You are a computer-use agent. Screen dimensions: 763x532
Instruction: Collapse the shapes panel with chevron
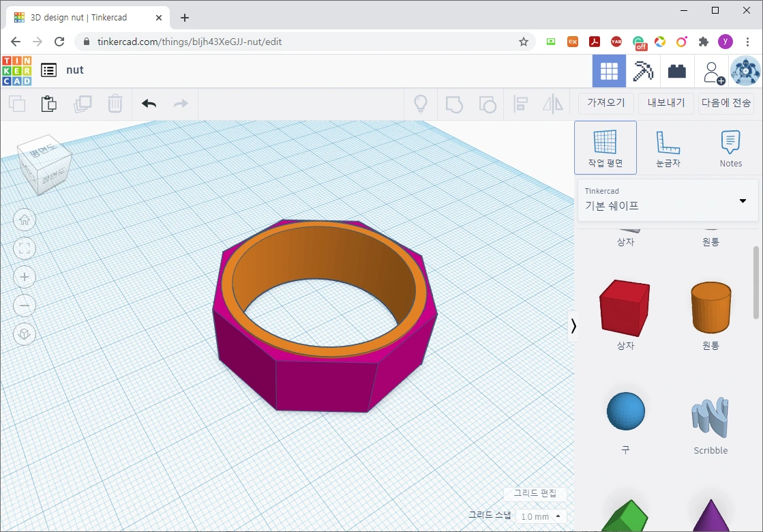coord(573,325)
